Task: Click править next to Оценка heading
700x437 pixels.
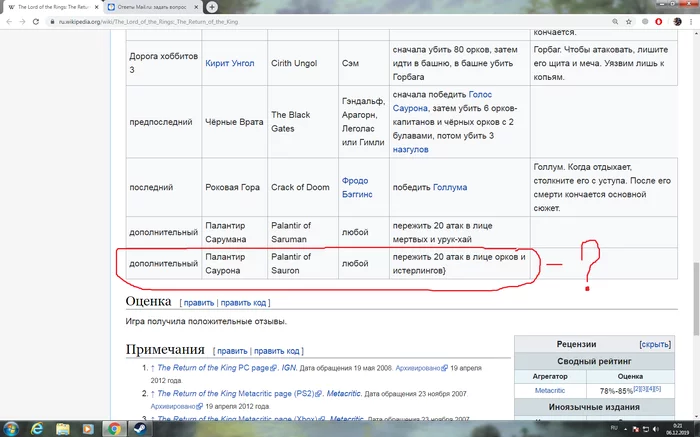Action: pyautogui.click(x=199, y=303)
